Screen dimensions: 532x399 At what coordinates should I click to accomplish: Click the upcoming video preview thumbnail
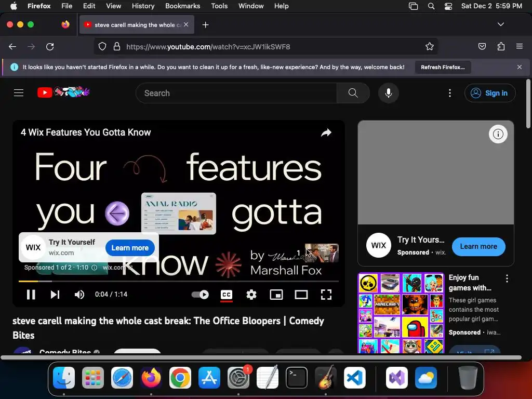pyautogui.click(x=322, y=253)
